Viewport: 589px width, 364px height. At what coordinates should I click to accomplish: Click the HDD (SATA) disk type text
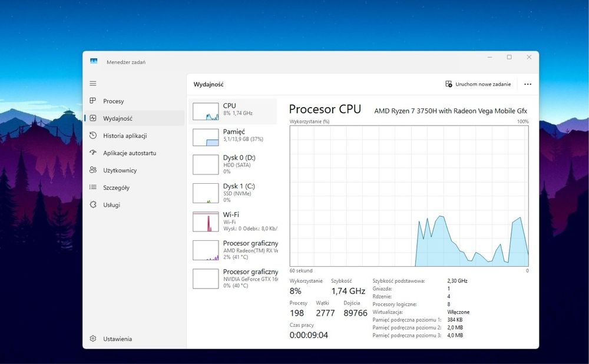point(237,165)
